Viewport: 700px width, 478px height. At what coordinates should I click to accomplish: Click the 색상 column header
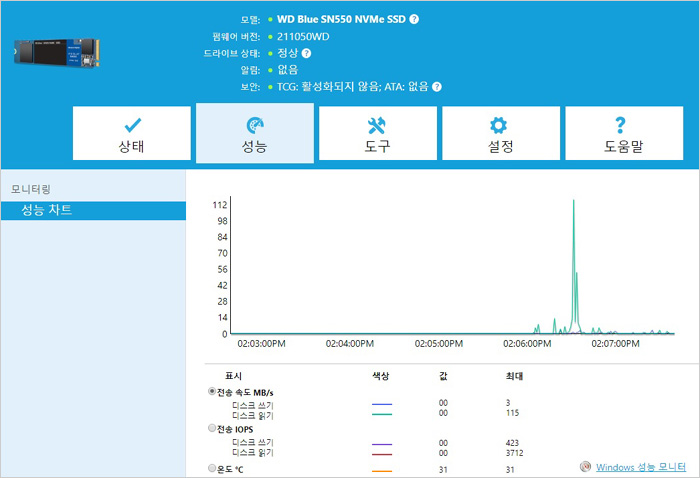click(x=381, y=376)
